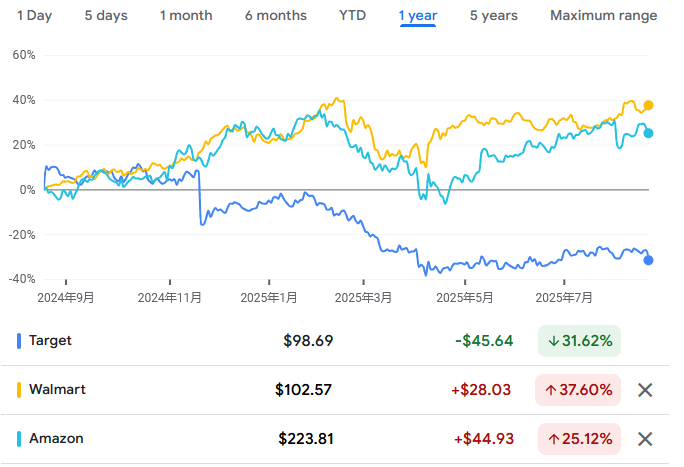Click the teal Amazon endpoint dot
This screenshot has height=467, width=684.
[x=648, y=133]
